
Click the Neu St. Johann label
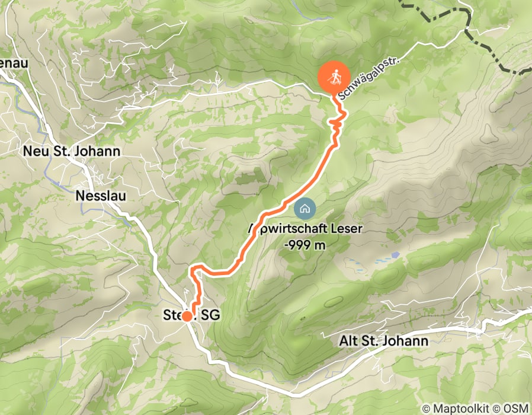click(x=72, y=151)
